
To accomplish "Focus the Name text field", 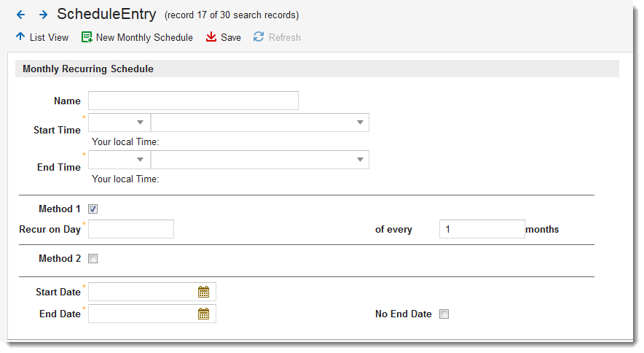I will tap(193, 101).
